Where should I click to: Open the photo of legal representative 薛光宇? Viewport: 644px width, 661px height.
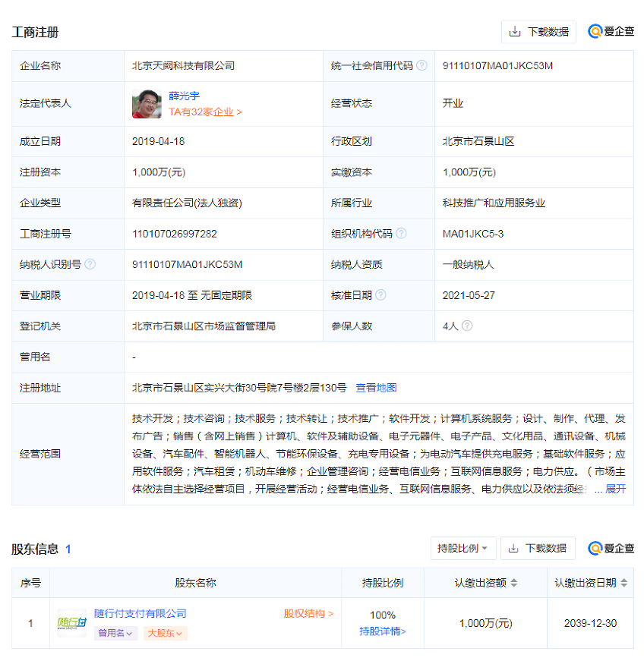147,104
